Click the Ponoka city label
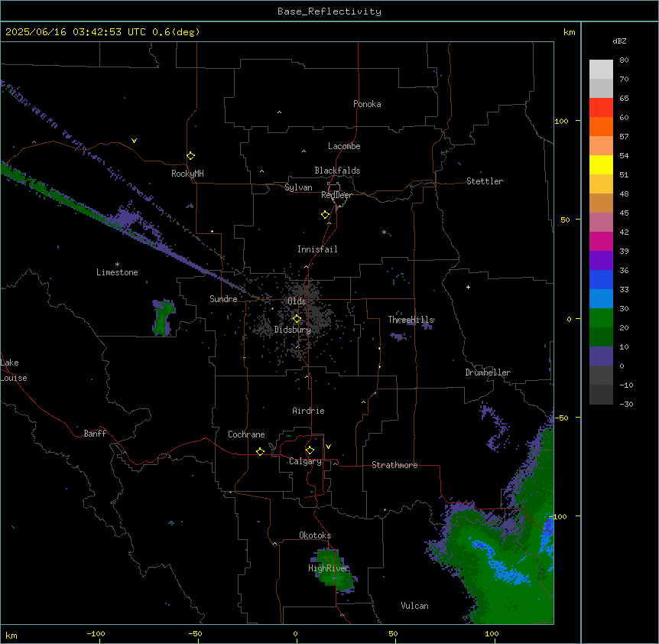Viewport: 659px width, 644px height. [x=367, y=104]
